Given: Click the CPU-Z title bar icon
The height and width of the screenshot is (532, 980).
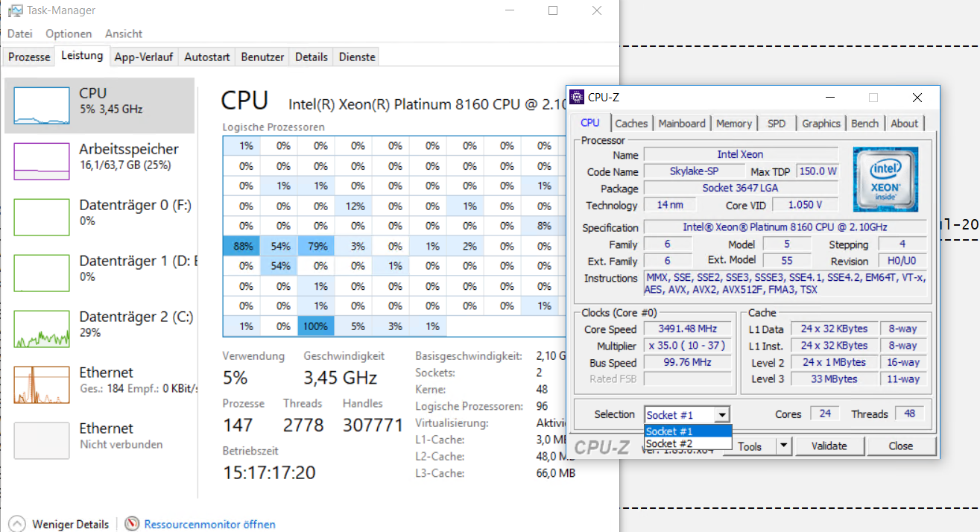Looking at the screenshot, I should coord(578,97).
